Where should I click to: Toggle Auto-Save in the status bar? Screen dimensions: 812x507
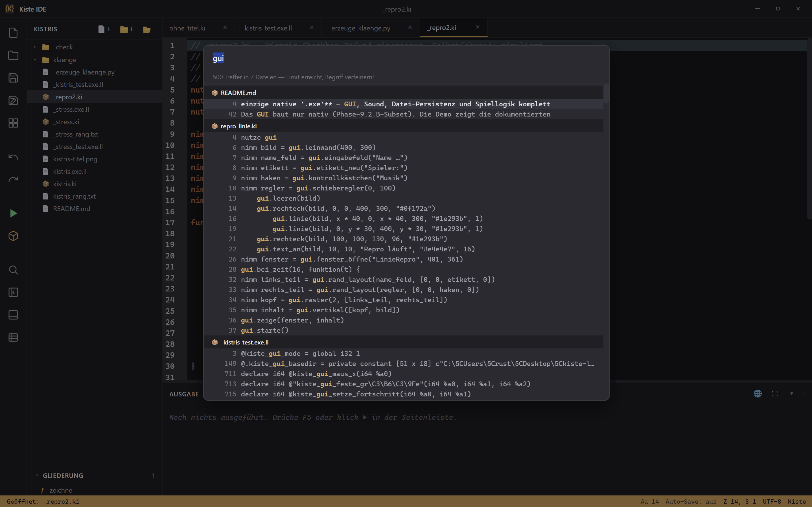[691, 501]
